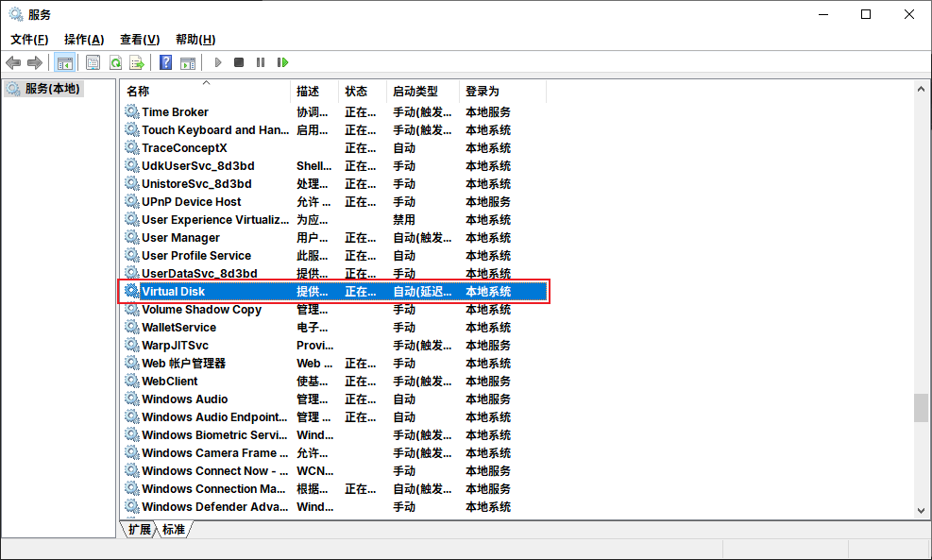
Task: Start the service with the play icon
Action: pos(218,62)
